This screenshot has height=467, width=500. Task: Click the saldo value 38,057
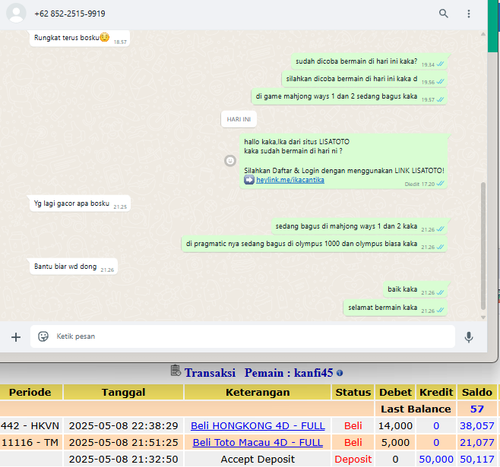477,426
